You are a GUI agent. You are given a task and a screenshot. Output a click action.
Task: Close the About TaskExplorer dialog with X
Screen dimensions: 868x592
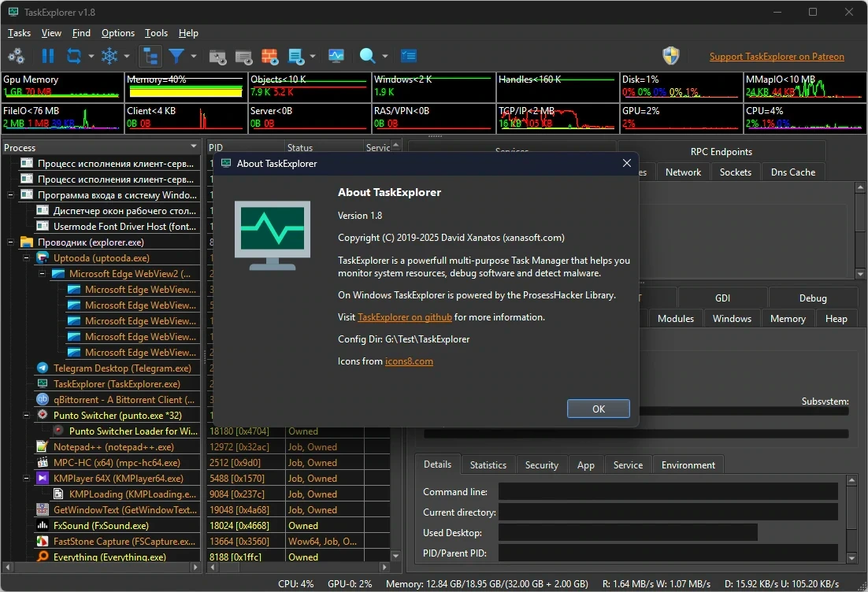tap(627, 163)
